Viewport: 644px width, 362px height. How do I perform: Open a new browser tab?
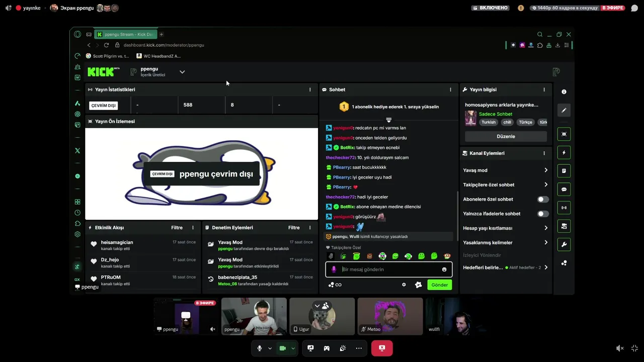click(162, 35)
